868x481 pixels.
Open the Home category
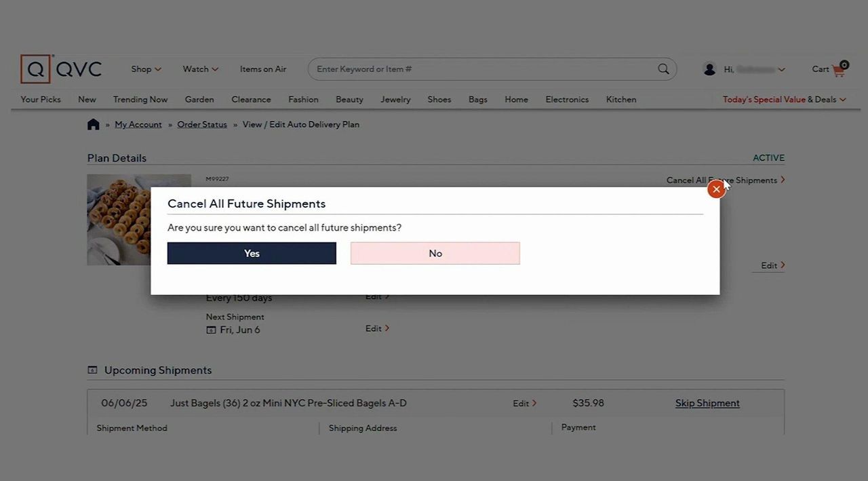pos(516,99)
